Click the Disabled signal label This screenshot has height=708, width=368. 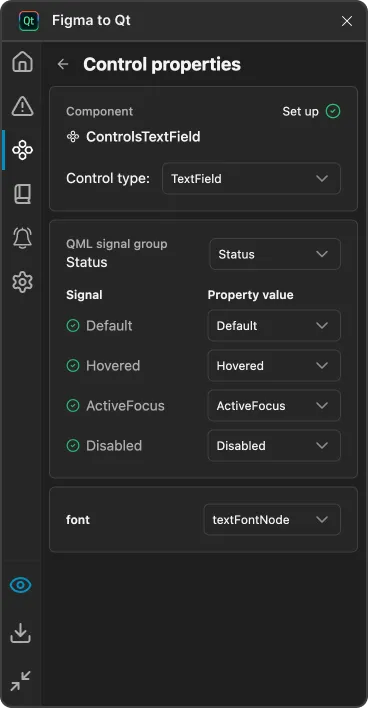point(114,446)
